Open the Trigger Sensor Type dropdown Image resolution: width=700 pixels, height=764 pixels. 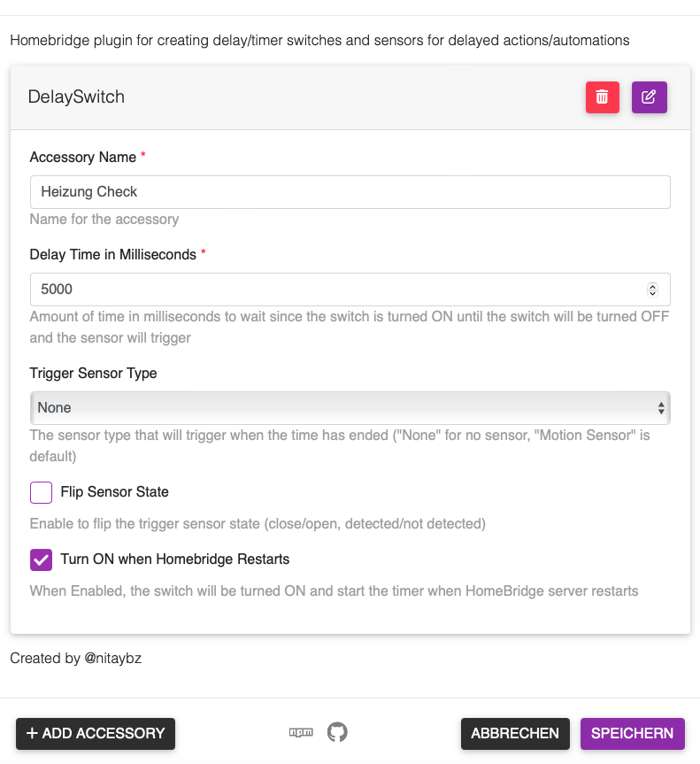coord(350,408)
